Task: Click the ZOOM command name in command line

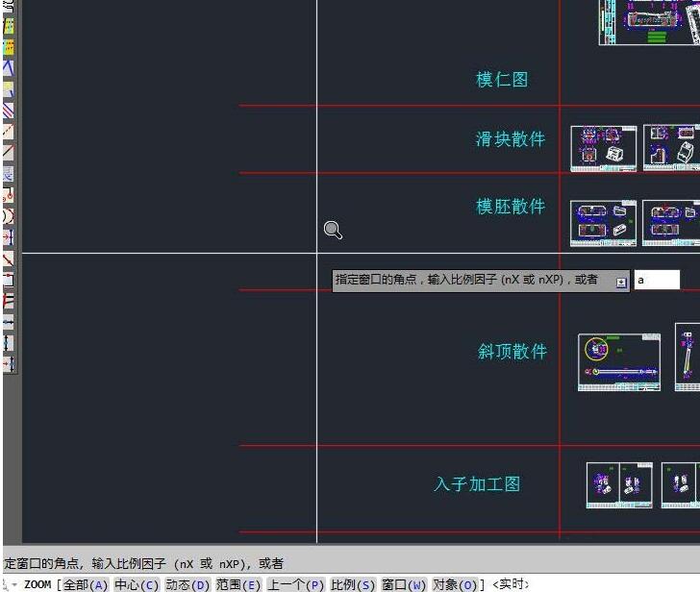Action: [x=37, y=584]
